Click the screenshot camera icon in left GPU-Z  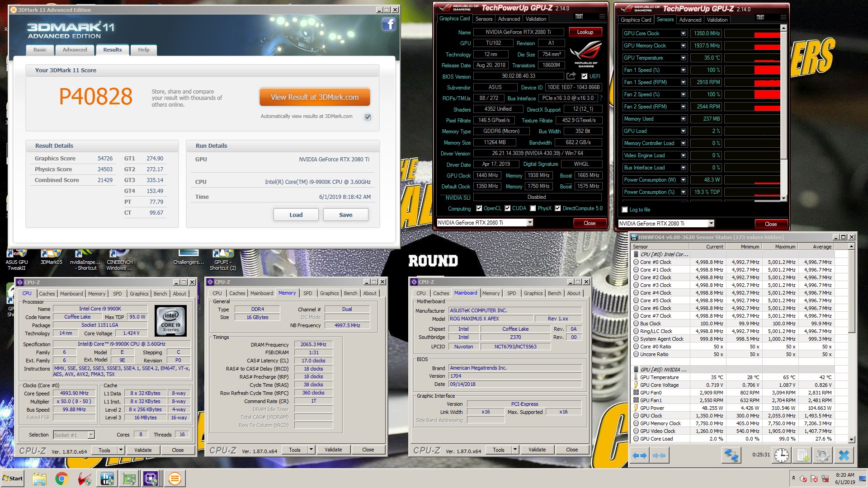[x=579, y=16]
